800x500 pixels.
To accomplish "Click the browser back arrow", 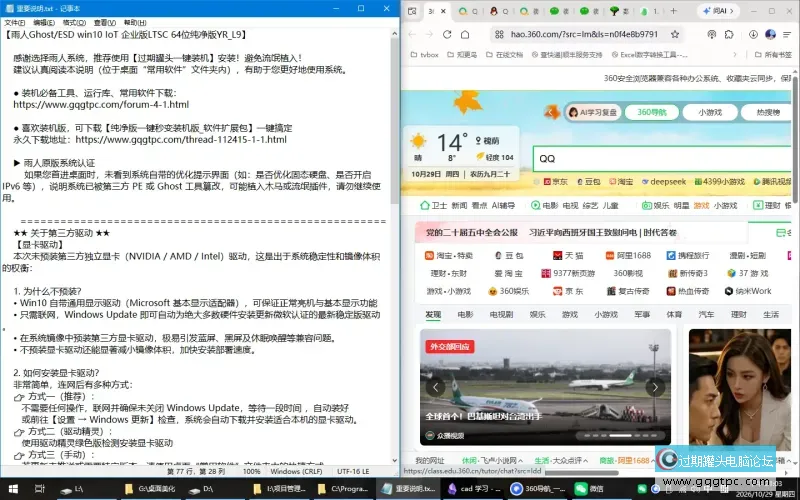I will (x=412, y=34).
